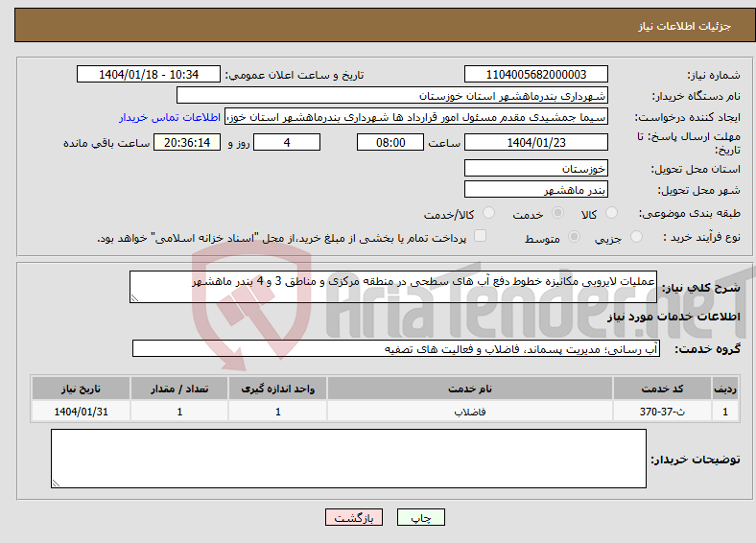Open اطلاعات تماس خریدار link
756x543 pixels.
[170, 117]
